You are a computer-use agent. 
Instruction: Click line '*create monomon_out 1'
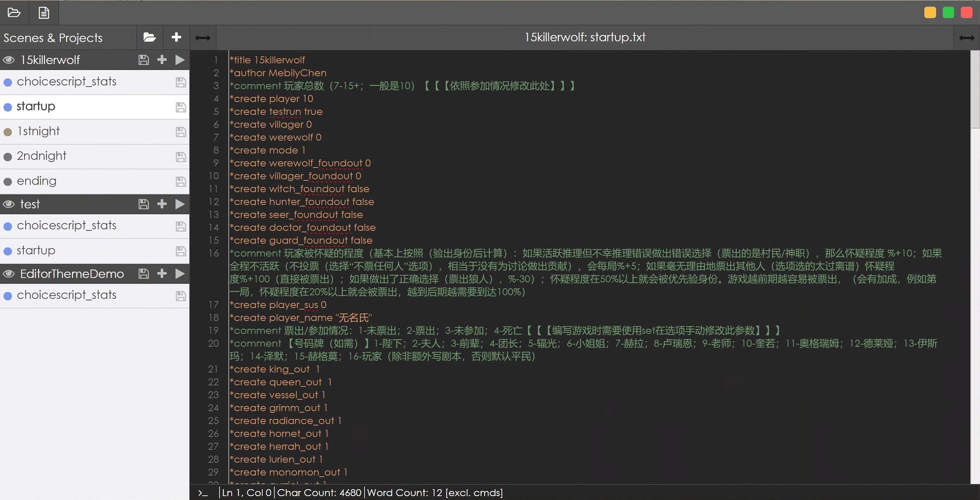pyautogui.click(x=288, y=472)
